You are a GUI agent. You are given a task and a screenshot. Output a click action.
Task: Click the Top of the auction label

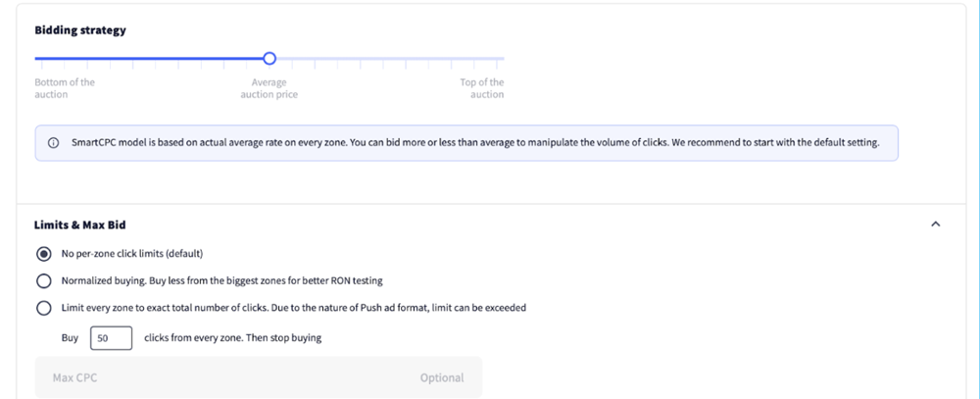482,88
